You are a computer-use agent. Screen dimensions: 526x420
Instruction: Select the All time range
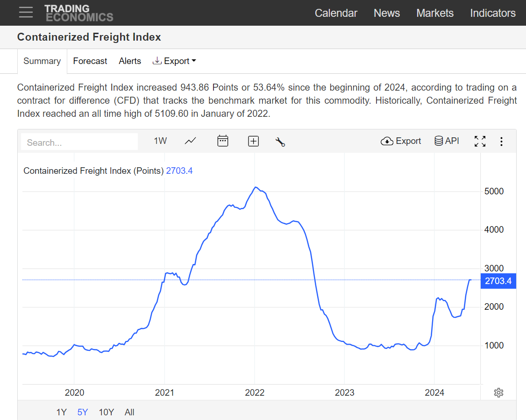[x=129, y=412]
